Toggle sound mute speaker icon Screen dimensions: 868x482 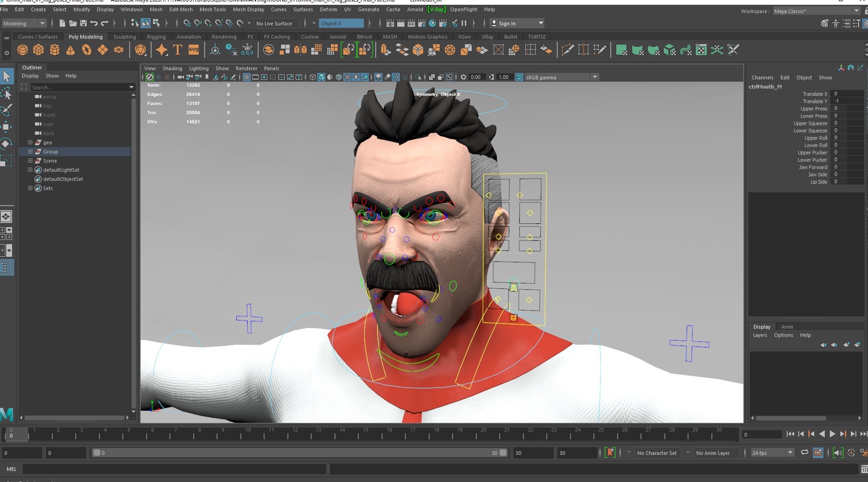838,453
